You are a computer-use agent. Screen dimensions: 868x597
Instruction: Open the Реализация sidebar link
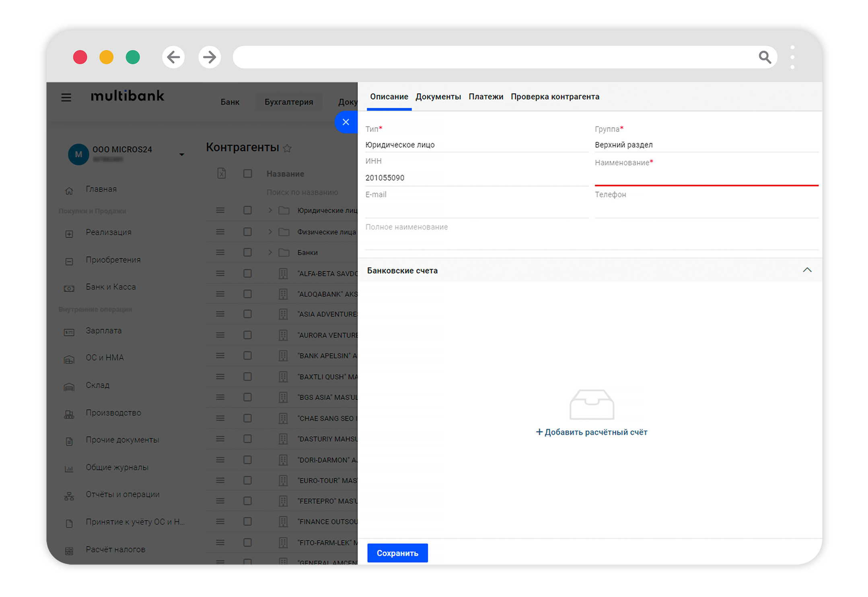tap(108, 232)
